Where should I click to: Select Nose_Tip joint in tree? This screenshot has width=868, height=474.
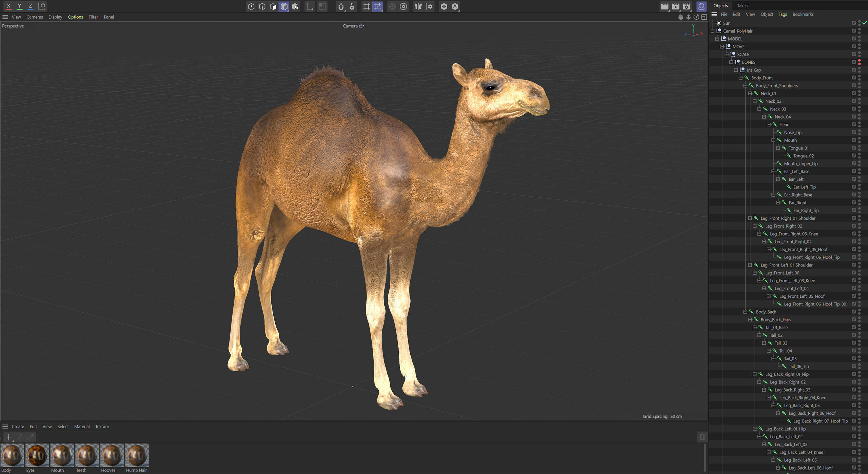pos(792,132)
